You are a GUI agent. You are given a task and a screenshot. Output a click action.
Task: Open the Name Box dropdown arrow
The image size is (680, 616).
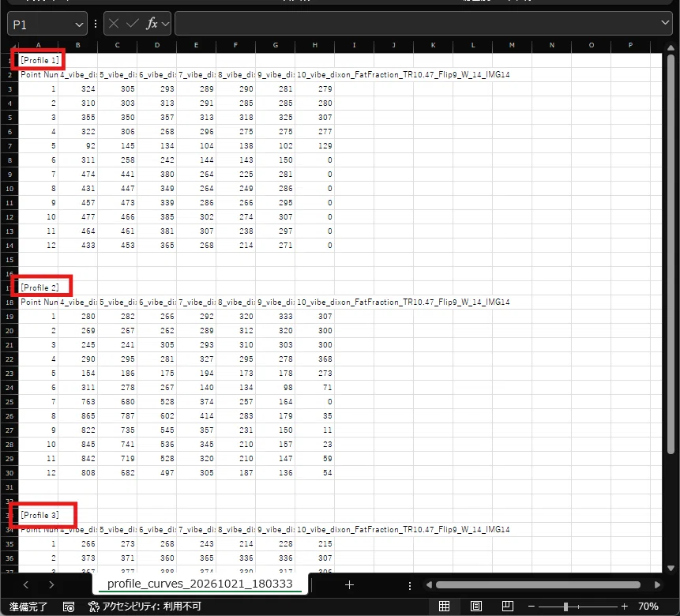[79, 24]
